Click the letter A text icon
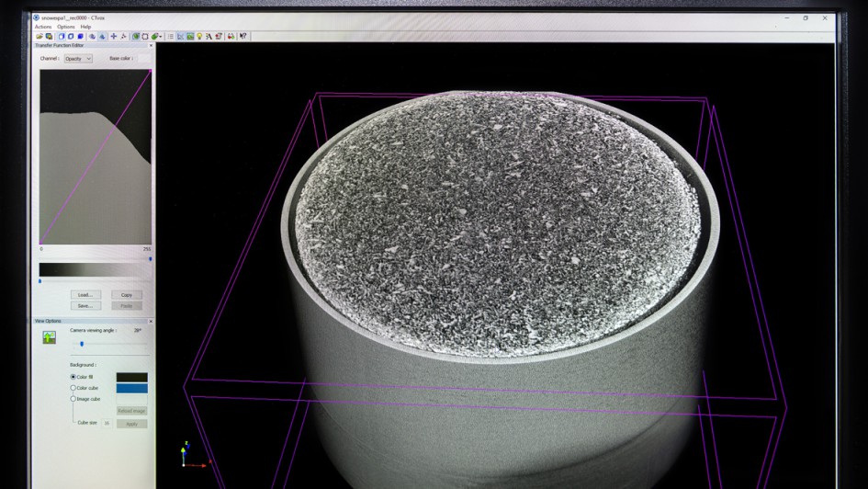The width and height of the screenshot is (868, 489). [x=209, y=36]
